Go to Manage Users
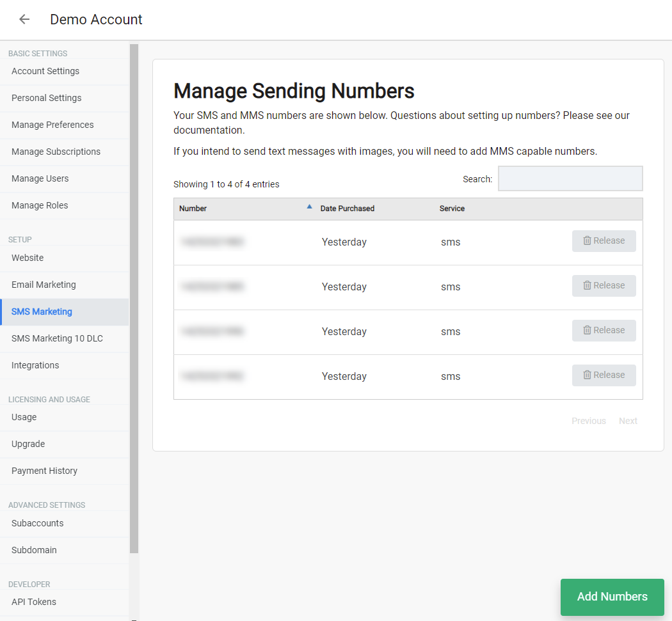Image resolution: width=672 pixels, height=621 pixels. coord(64,178)
